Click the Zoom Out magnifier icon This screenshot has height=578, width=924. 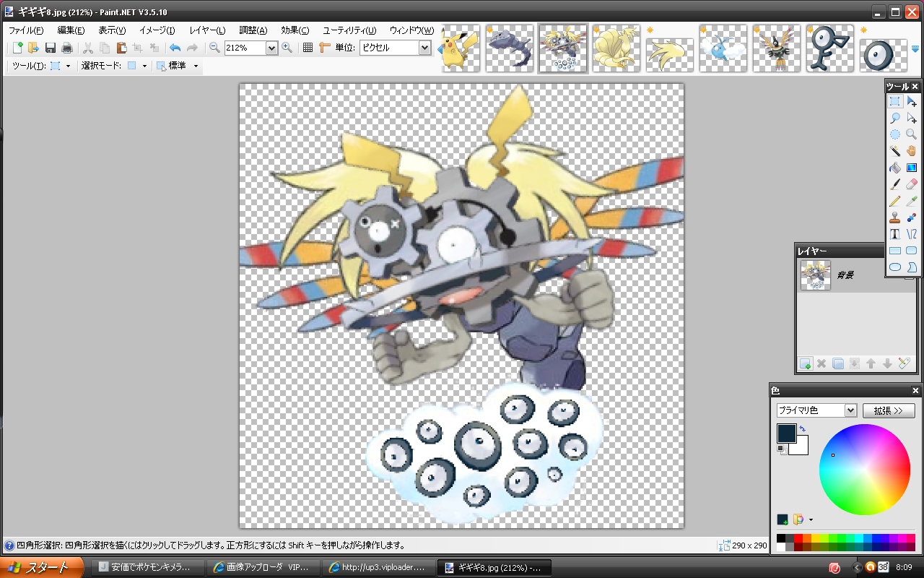pos(214,48)
